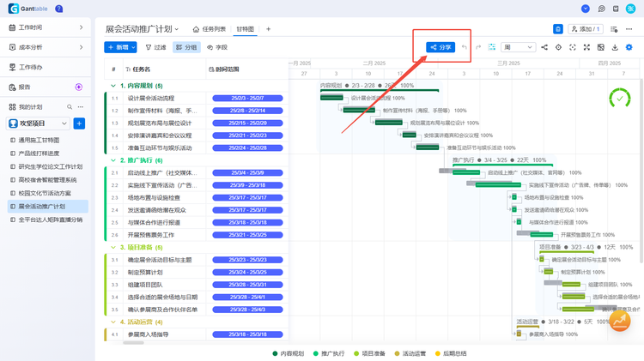Open 成本分析 in the sidebar

pos(46,47)
